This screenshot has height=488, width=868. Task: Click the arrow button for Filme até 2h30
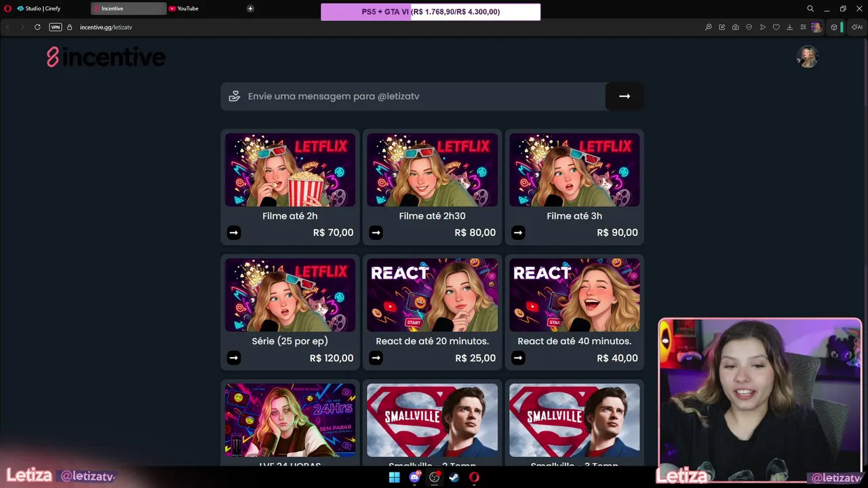pyautogui.click(x=376, y=232)
